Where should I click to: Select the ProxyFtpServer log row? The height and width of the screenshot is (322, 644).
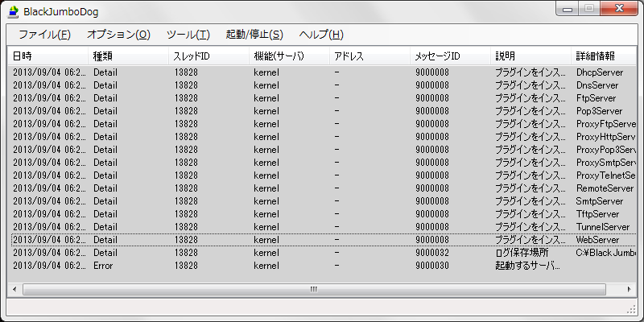point(322,124)
